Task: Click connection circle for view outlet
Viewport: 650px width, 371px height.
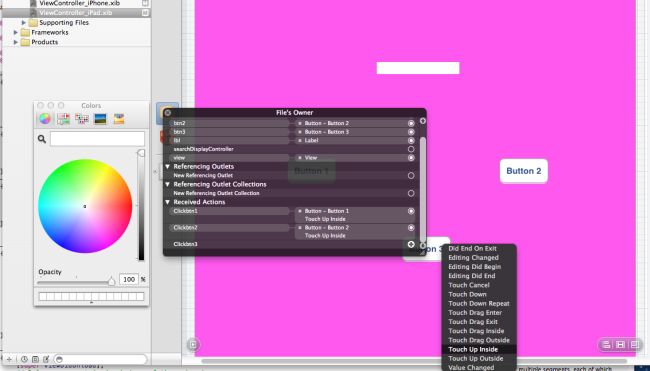Action: click(x=411, y=158)
